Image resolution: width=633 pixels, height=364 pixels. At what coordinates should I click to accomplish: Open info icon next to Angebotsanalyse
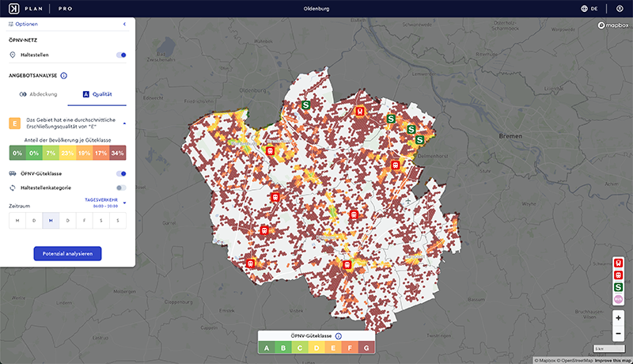63,76
